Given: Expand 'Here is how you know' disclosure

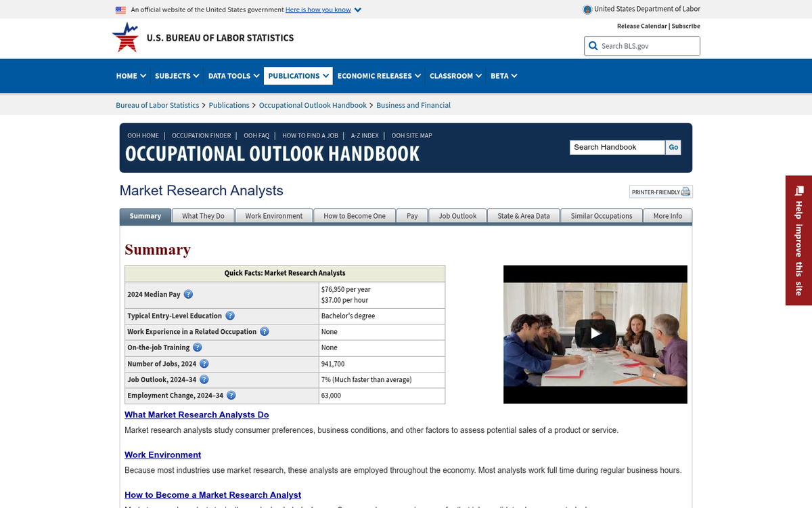Looking at the screenshot, I should (323, 9).
